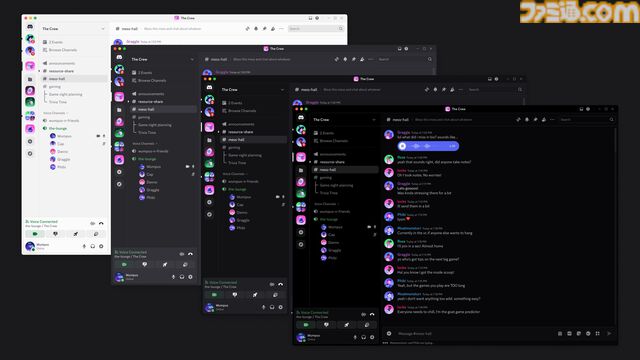Show pinned messages in the light window
Image resolution: width=640 pixels, height=360 pixels.
click(264, 29)
